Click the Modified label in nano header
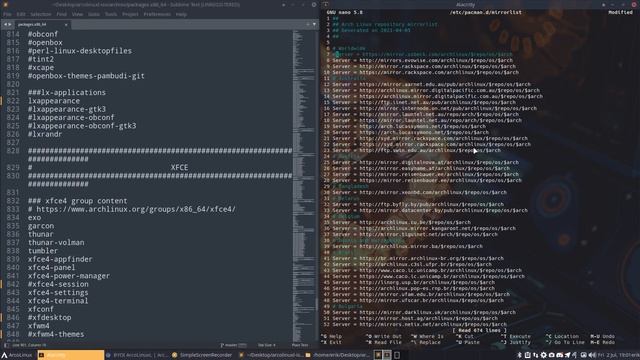 [620, 13]
